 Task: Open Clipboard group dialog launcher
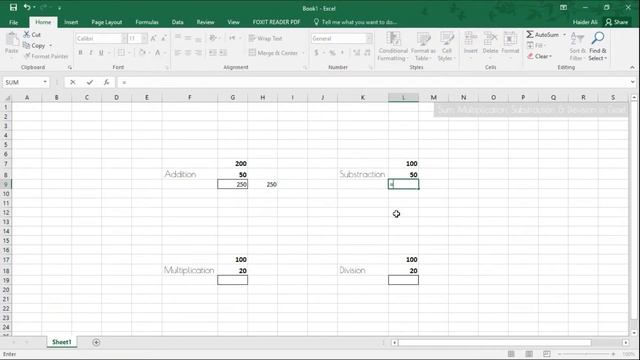click(x=70, y=67)
